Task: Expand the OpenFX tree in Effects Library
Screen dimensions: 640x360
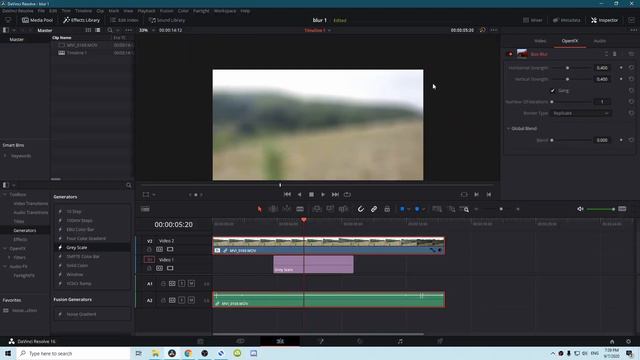Action: click(5, 249)
